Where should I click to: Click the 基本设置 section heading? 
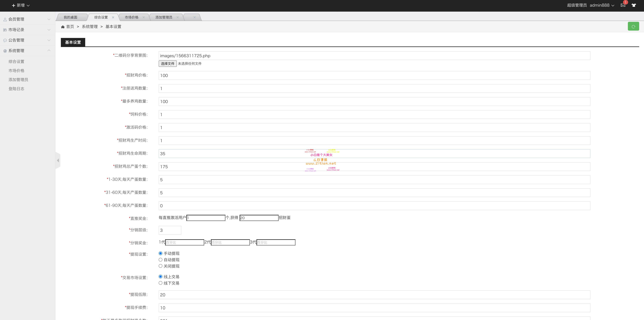[x=73, y=42]
